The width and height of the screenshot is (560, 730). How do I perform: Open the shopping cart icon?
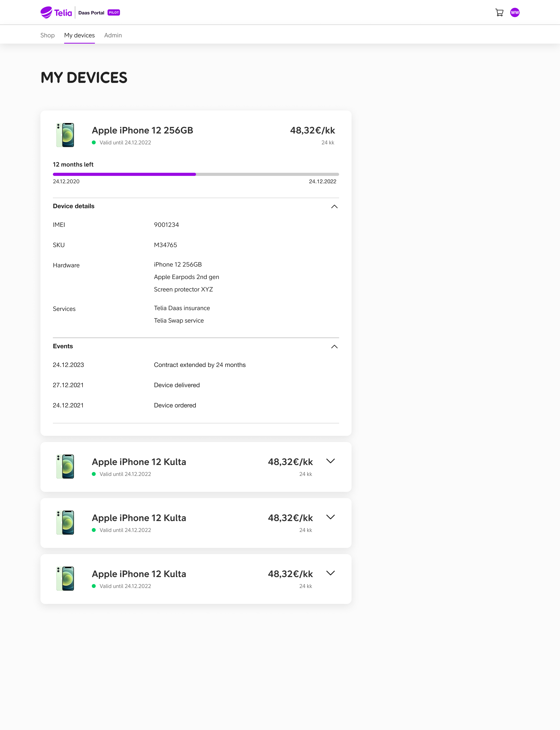[x=499, y=13]
